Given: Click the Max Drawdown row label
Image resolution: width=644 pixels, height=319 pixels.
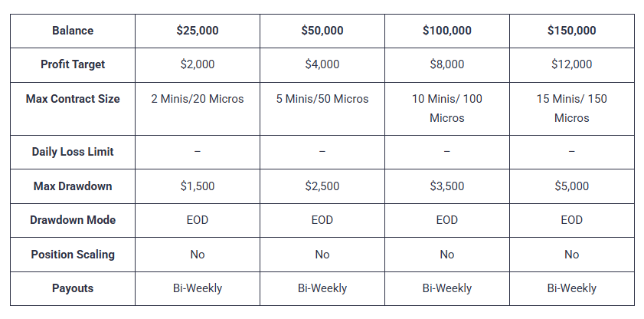Looking at the screenshot, I should pyautogui.click(x=73, y=186).
